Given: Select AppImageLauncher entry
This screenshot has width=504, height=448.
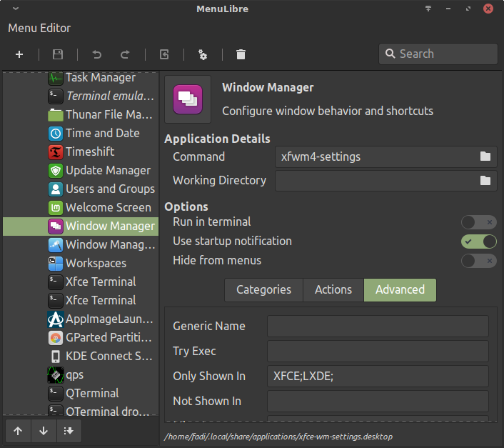Looking at the screenshot, I should pos(81,319).
